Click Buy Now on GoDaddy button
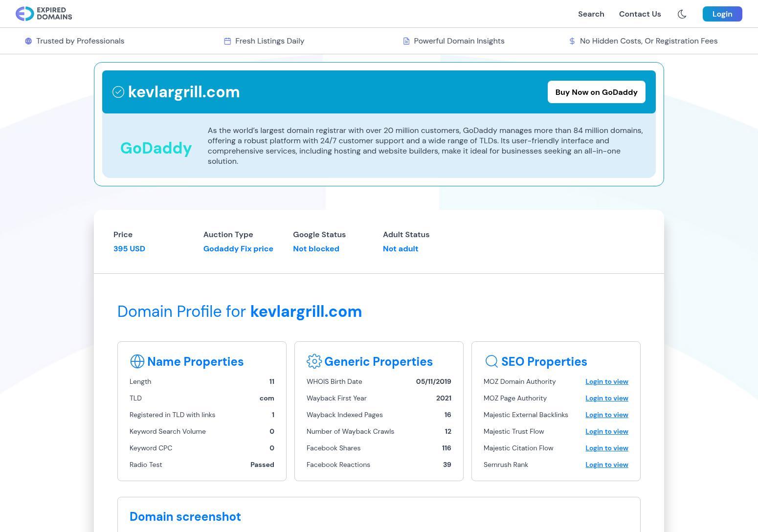 [x=596, y=92]
